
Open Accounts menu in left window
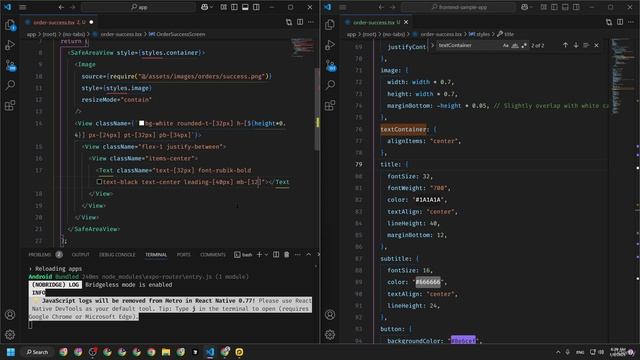point(10,315)
